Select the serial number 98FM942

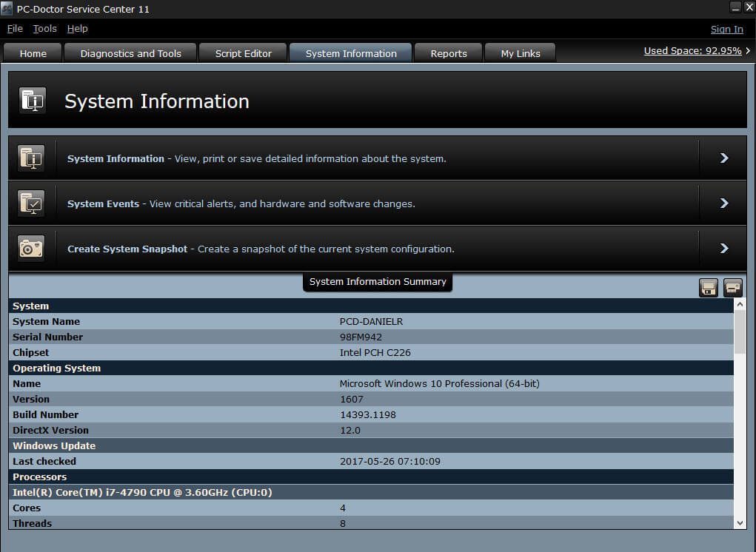coord(361,337)
